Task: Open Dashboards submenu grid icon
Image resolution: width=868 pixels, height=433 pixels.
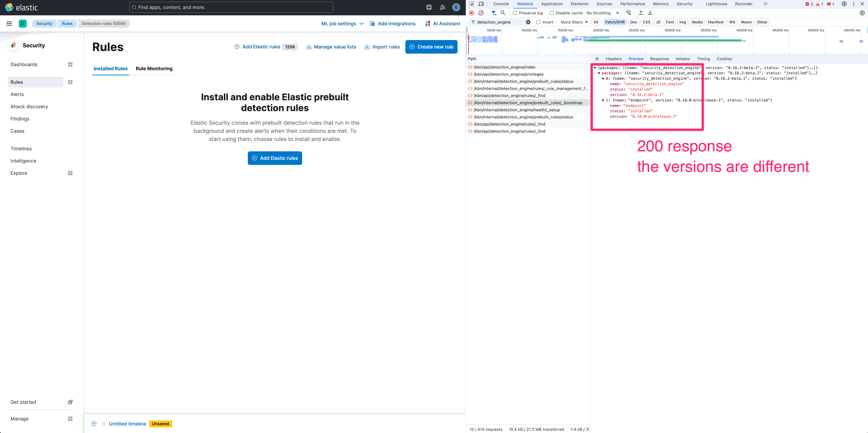Action: tap(70, 64)
